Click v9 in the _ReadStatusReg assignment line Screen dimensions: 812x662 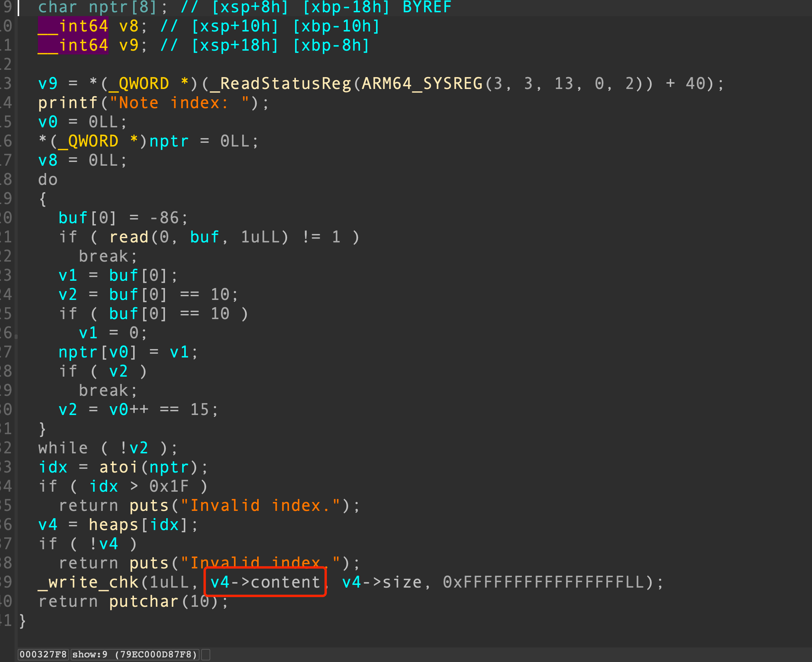point(48,84)
